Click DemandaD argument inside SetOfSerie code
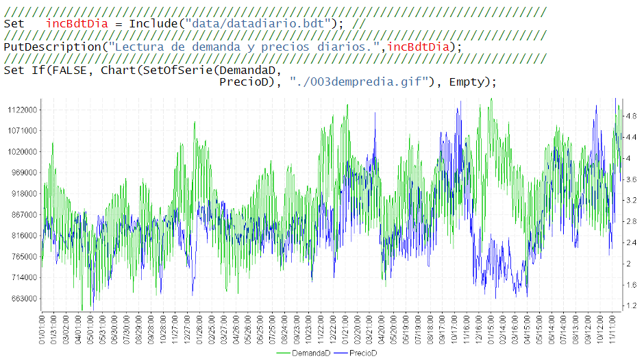 click(x=247, y=71)
